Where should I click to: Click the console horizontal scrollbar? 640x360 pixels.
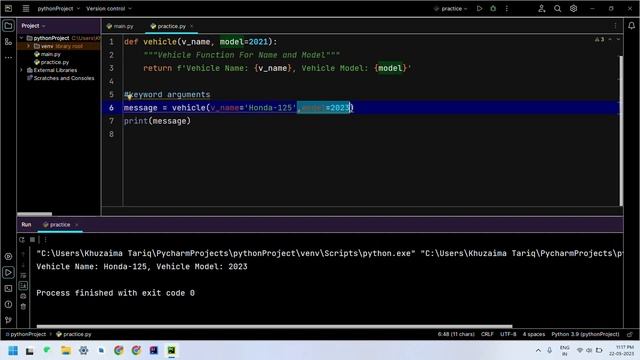[274, 326]
